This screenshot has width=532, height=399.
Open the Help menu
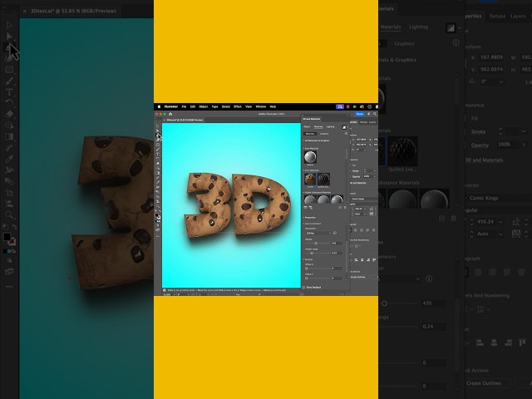point(273,106)
